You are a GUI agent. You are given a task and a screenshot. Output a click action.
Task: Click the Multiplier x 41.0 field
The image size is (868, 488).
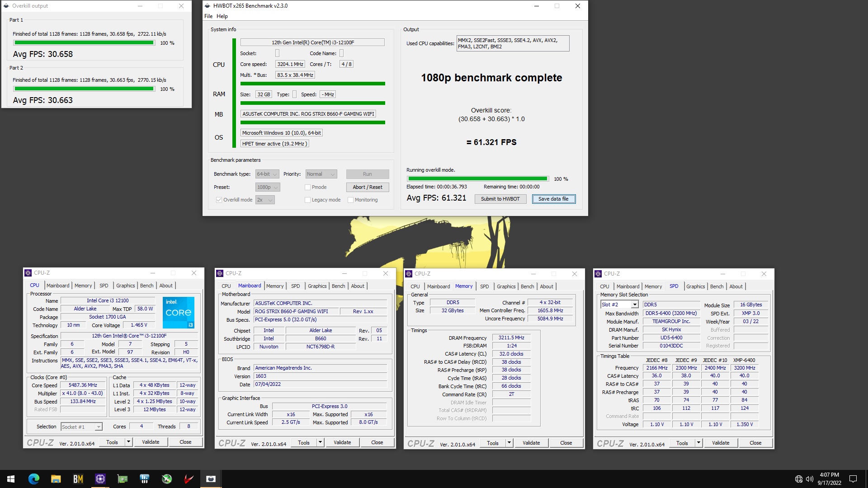click(83, 394)
